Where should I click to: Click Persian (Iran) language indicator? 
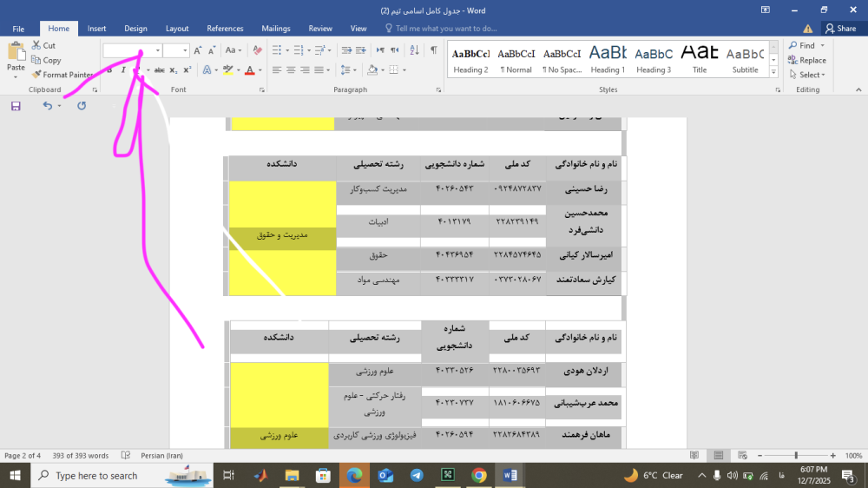(x=161, y=455)
